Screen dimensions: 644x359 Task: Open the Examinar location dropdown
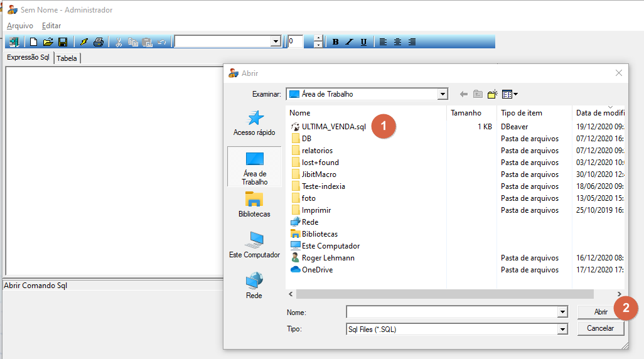click(443, 94)
